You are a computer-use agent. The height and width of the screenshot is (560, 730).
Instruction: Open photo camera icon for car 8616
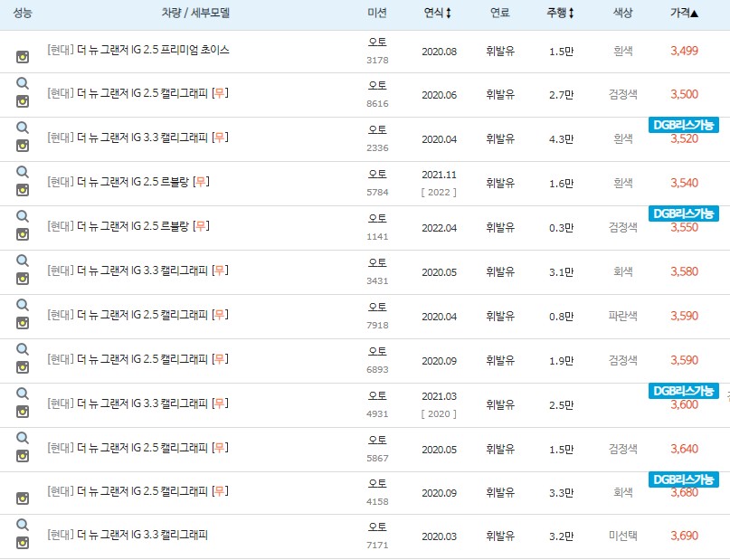tap(23, 101)
